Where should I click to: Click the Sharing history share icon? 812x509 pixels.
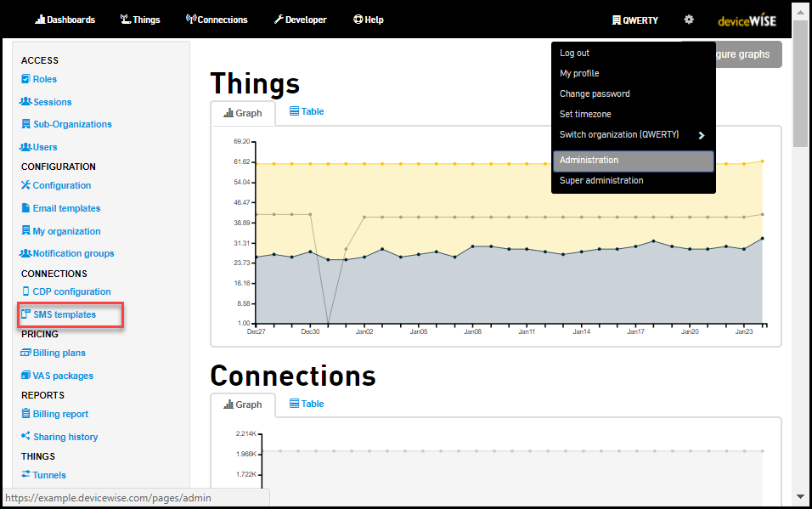[x=25, y=437]
